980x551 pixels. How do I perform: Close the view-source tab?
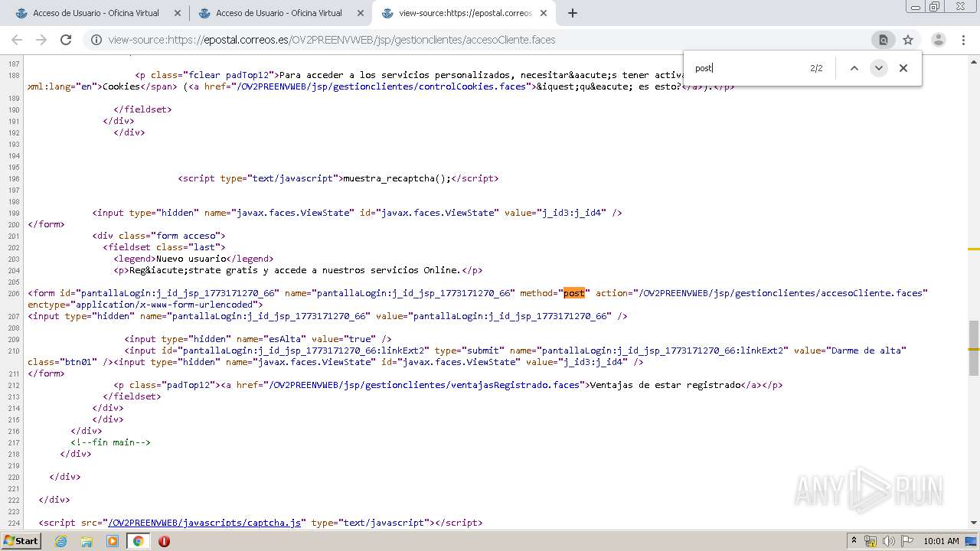pyautogui.click(x=544, y=13)
